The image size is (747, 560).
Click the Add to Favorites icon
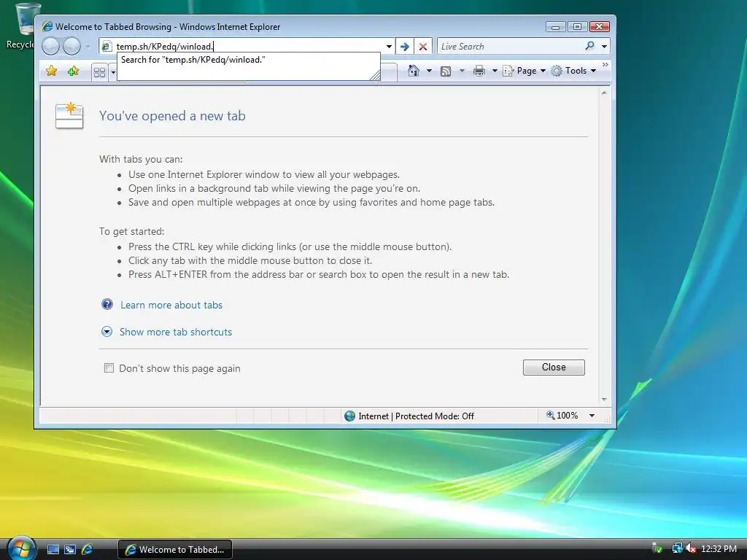click(74, 71)
